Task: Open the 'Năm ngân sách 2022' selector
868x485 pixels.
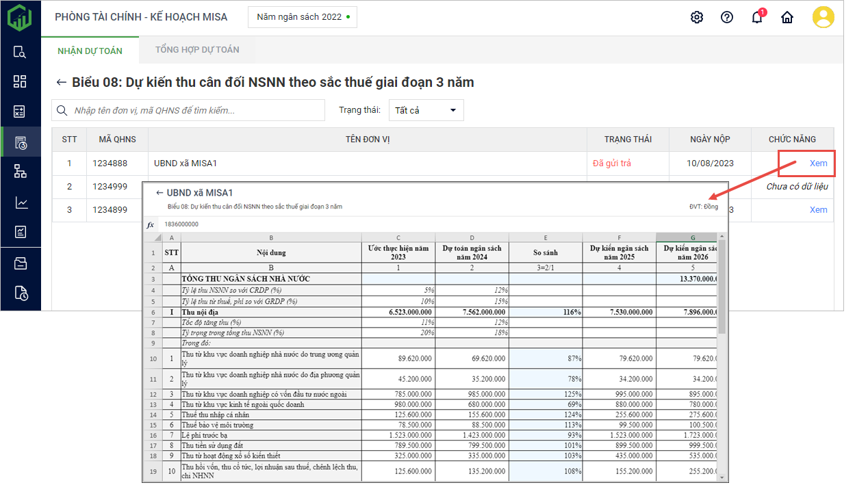Action: tap(303, 17)
